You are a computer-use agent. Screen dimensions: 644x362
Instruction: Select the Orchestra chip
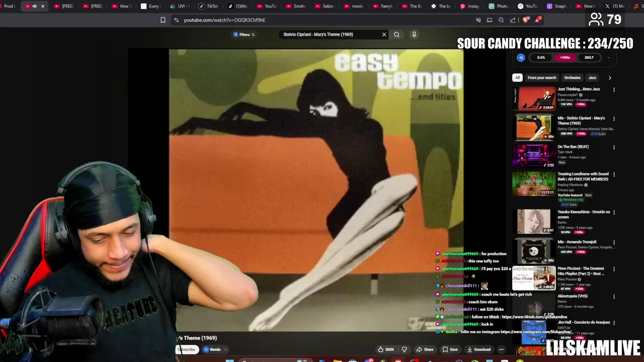[x=572, y=77]
